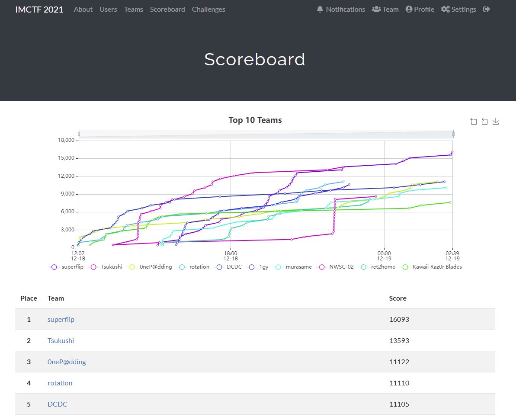Screen dimensions: 516x420
Task: Toggle DCDC series in chart legend
Action: tap(228, 267)
